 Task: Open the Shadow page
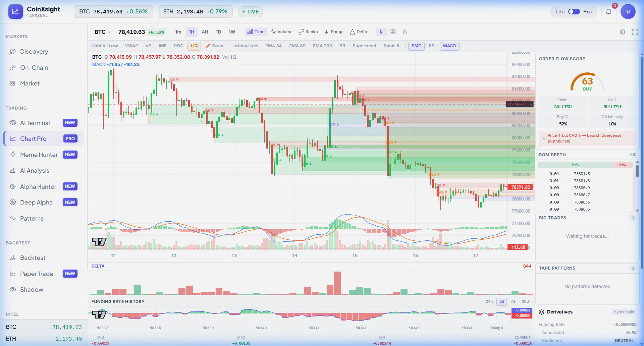[44, 290]
